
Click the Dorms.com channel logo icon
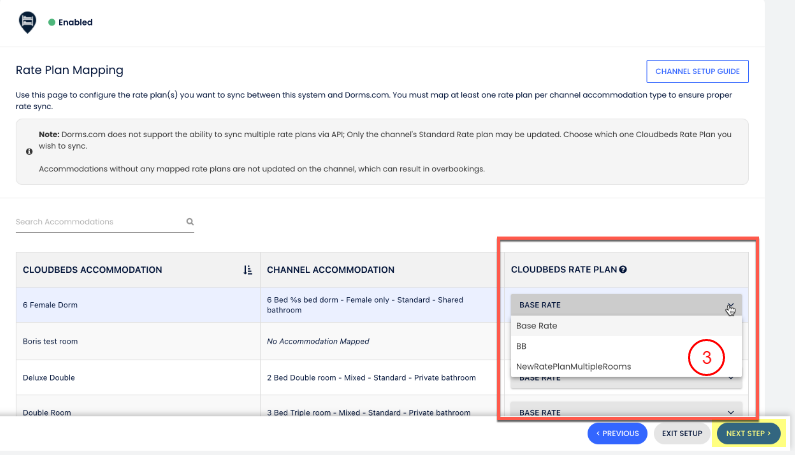[28, 21]
